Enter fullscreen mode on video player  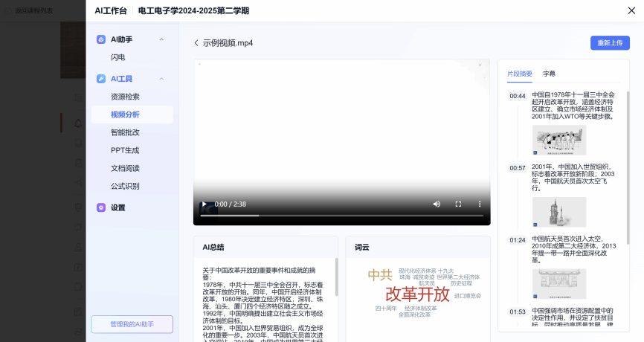[x=458, y=204]
